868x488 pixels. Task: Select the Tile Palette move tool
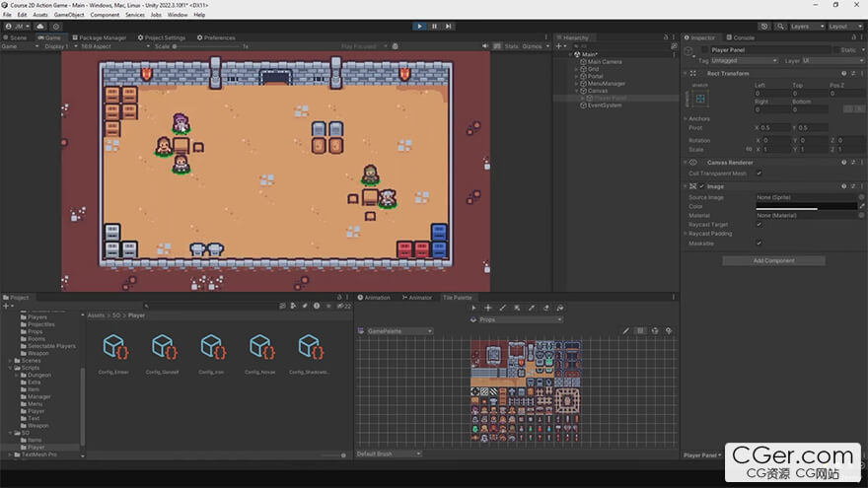coord(488,308)
